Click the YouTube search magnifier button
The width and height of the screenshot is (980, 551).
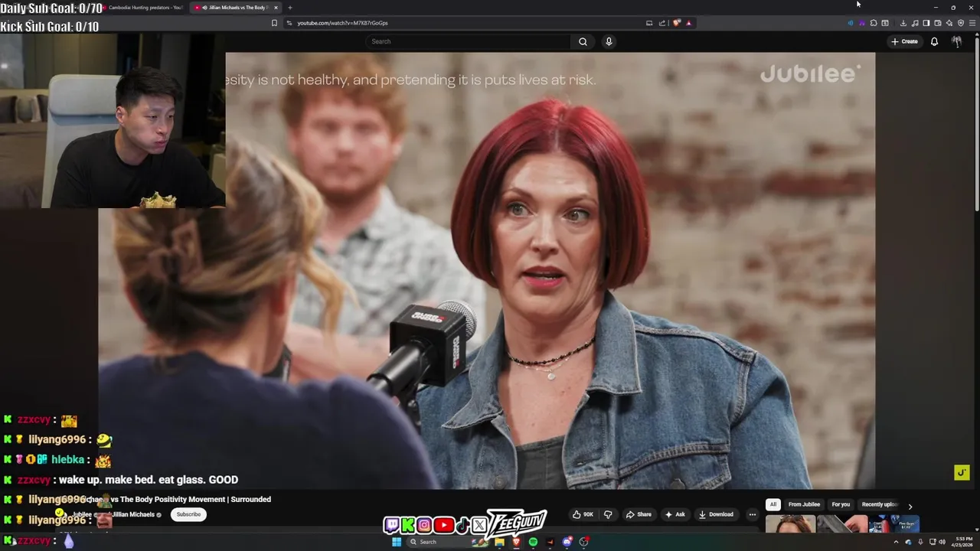pos(583,41)
